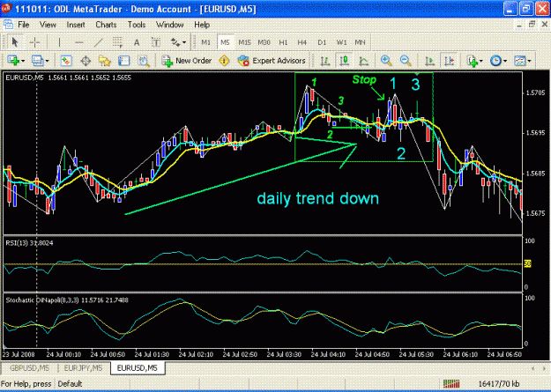Switch to H4 timeframe

pos(302,42)
